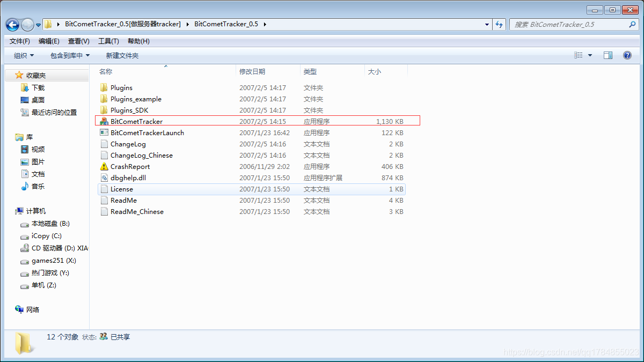Click the Plugins folder icon
Image resolution: width=644 pixels, height=362 pixels.
(x=104, y=87)
